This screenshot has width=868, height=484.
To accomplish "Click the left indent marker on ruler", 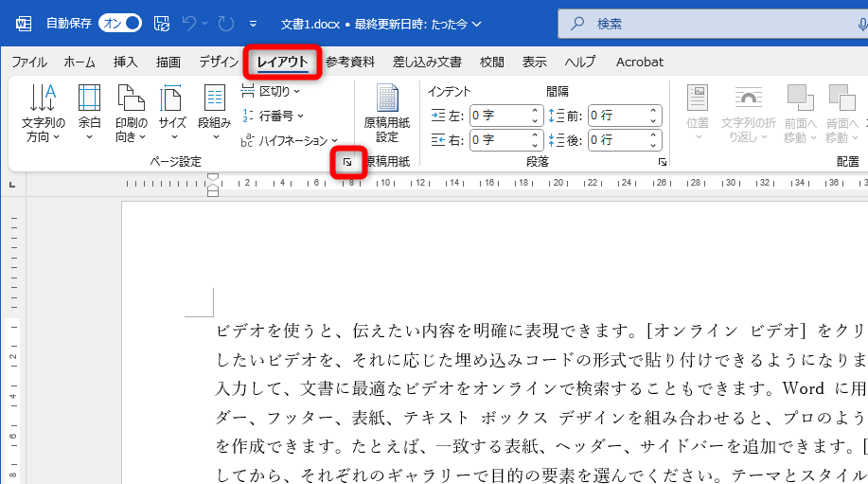I will 213,192.
